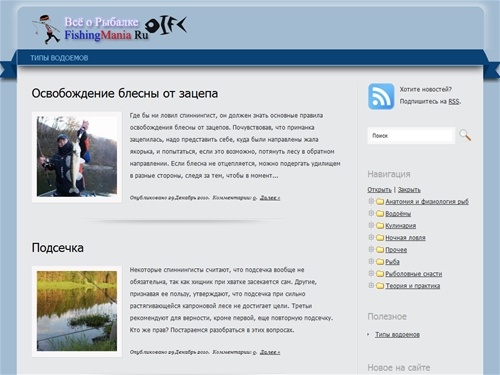Screen dimensions: 500x375
Task: Click the magnifying glass search icon
Action: tap(465, 135)
